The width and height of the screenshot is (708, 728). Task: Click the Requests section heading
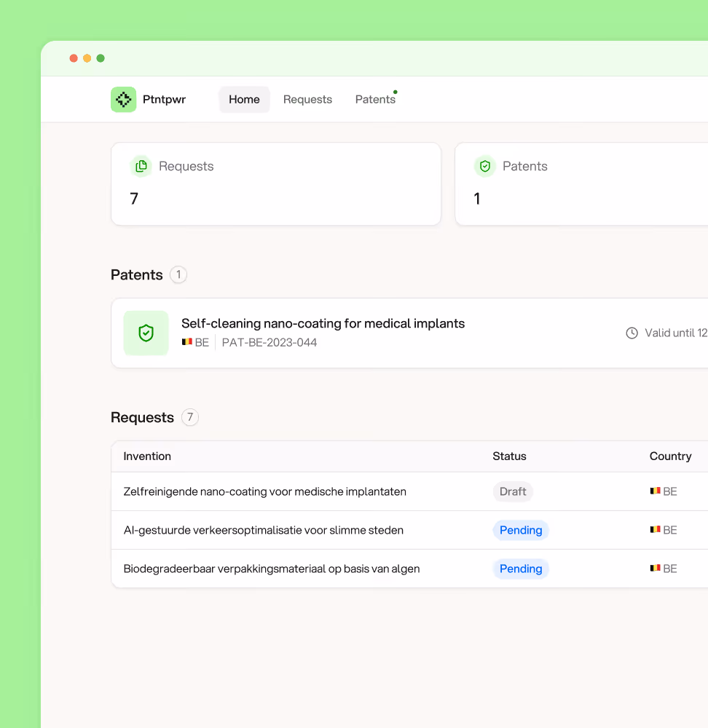click(142, 417)
